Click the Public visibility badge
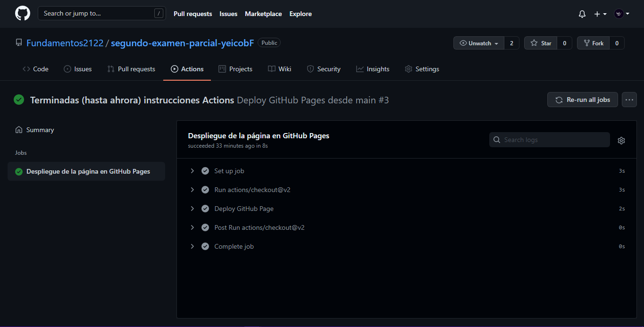The width and height of the screenshot is (644, 327). point(269,43)
